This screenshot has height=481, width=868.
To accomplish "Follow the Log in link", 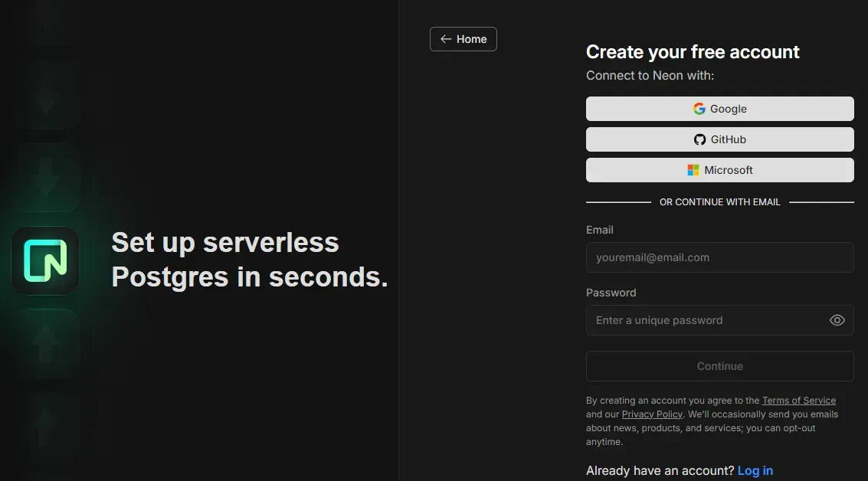I will coord(755,470).
